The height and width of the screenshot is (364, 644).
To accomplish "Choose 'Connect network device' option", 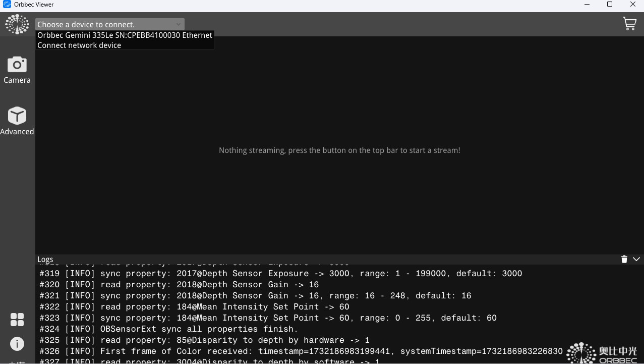I will point(79,45).
